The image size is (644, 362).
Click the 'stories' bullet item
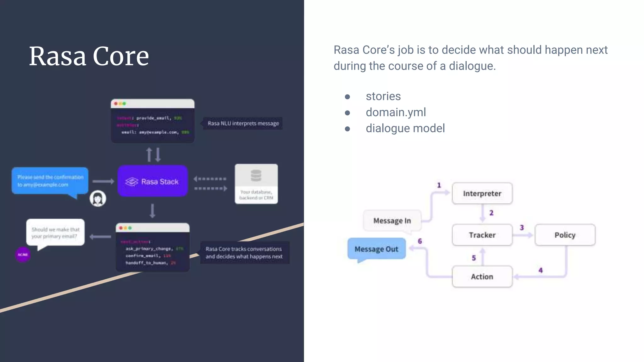[383, 96]
